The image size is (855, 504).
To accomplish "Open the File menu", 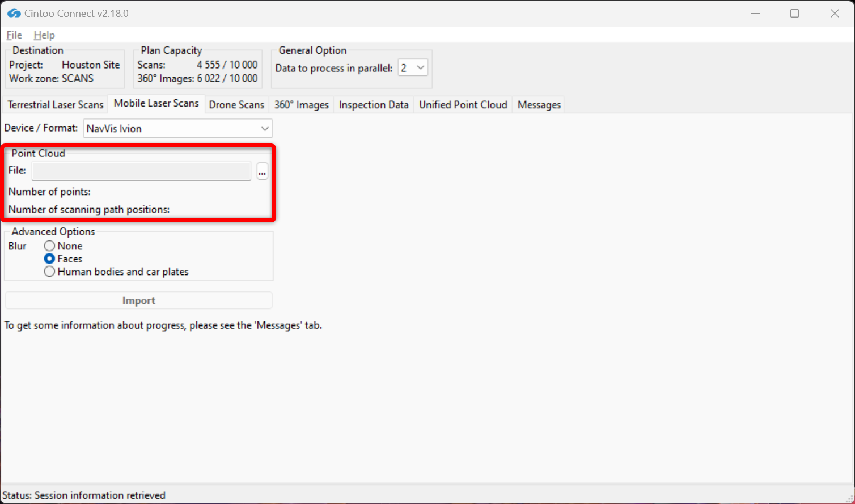I will pyautogui.click(x=14, y=35).
